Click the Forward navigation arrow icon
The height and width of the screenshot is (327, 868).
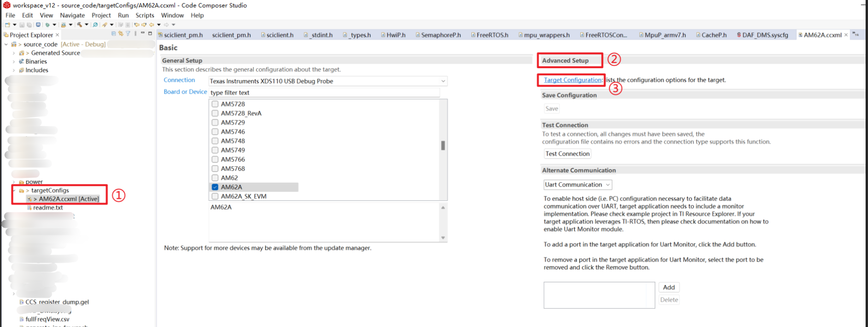point(166,24)
